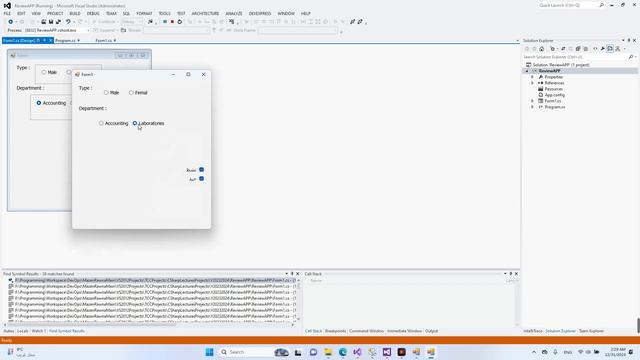The image size is (640, 360).
Task: Click the Break All debug icon
Action: 165,22
